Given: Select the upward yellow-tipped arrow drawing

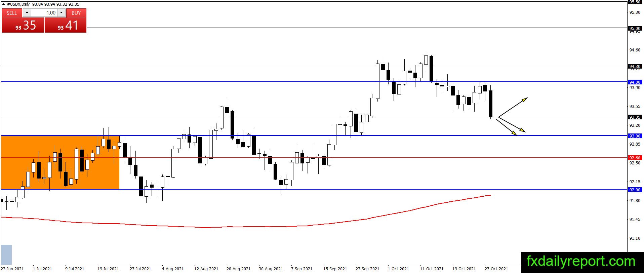Looking at the screenshot, I should (x=513, y=108).
